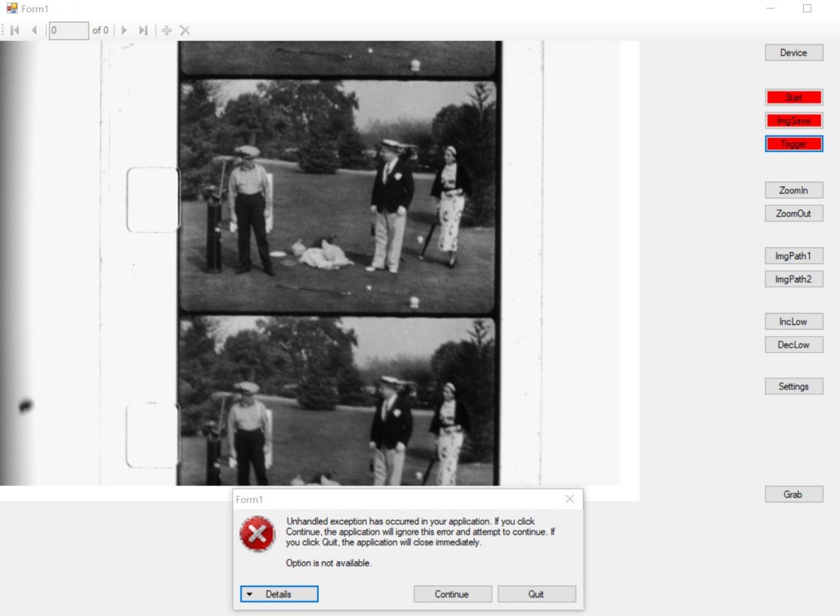Click the ZoomOut button

[x=793, y=214]
